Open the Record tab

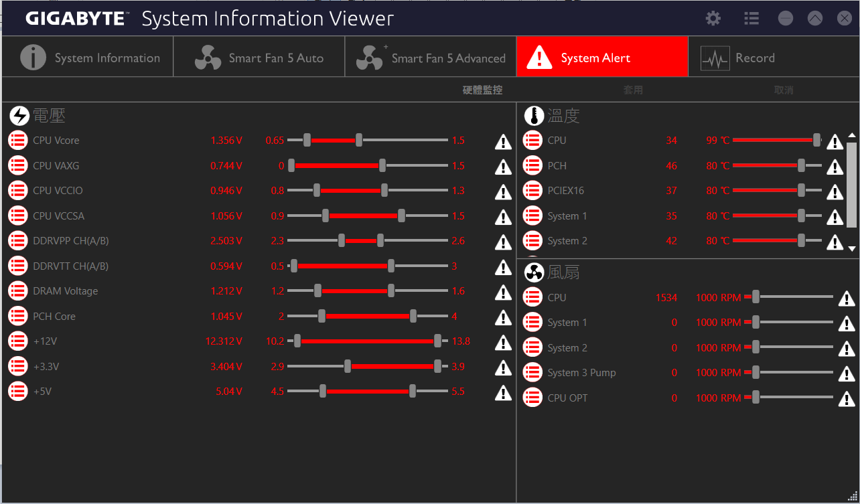coord(774,58)
